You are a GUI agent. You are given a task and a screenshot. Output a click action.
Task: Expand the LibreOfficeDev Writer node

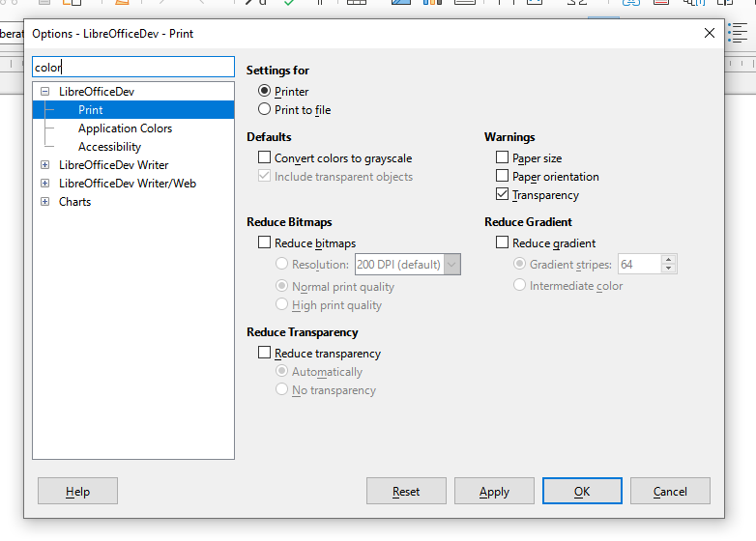pos(44,165)
